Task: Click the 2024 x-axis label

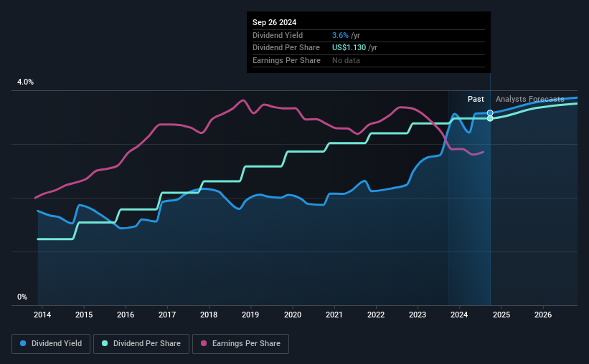Action: click(x=459, y=315)
